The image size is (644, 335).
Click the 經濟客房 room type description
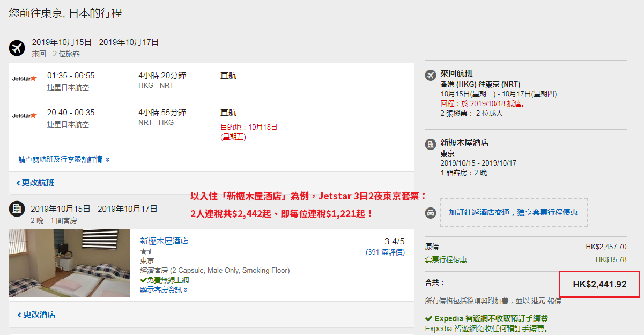214,271
